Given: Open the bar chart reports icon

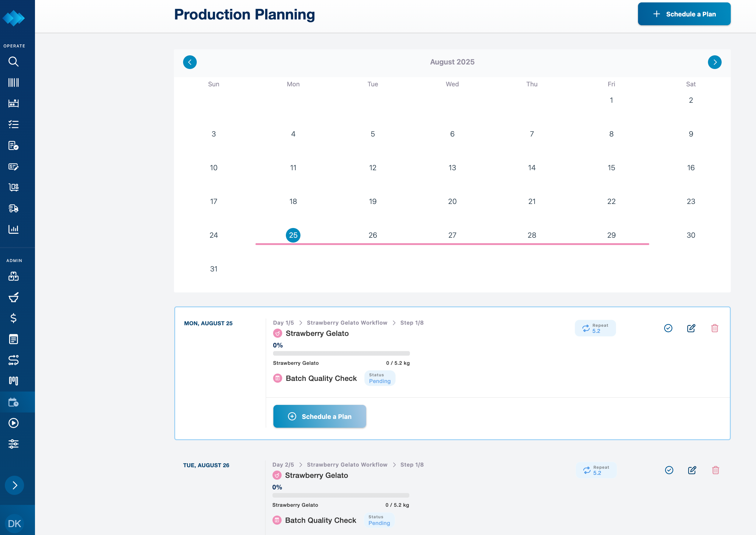Looking at the screenshot, I should point(13,229).
